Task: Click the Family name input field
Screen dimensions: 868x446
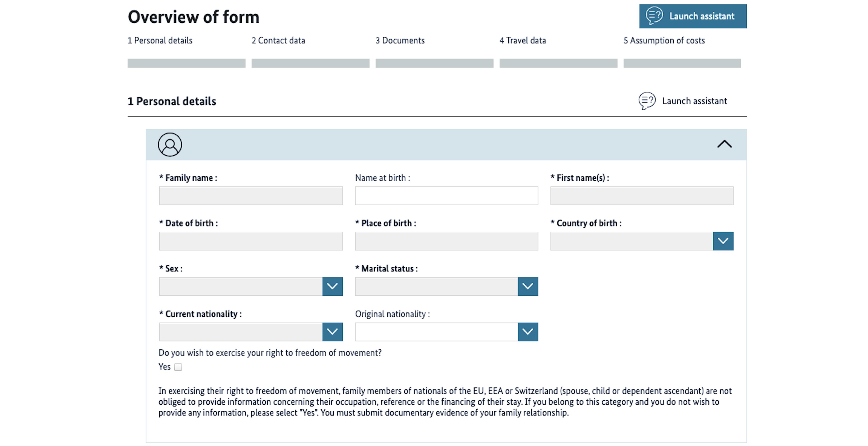Action: click(251, 196)
